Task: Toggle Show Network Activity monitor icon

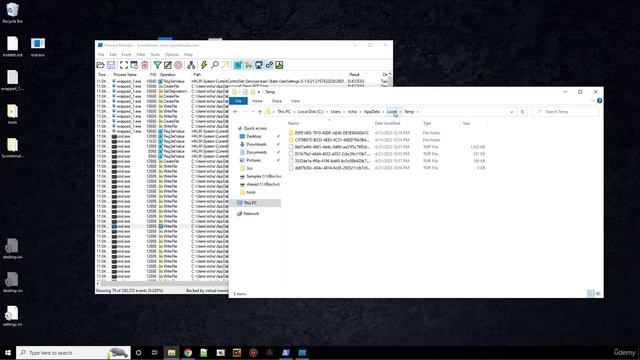Action: point(258,65)
